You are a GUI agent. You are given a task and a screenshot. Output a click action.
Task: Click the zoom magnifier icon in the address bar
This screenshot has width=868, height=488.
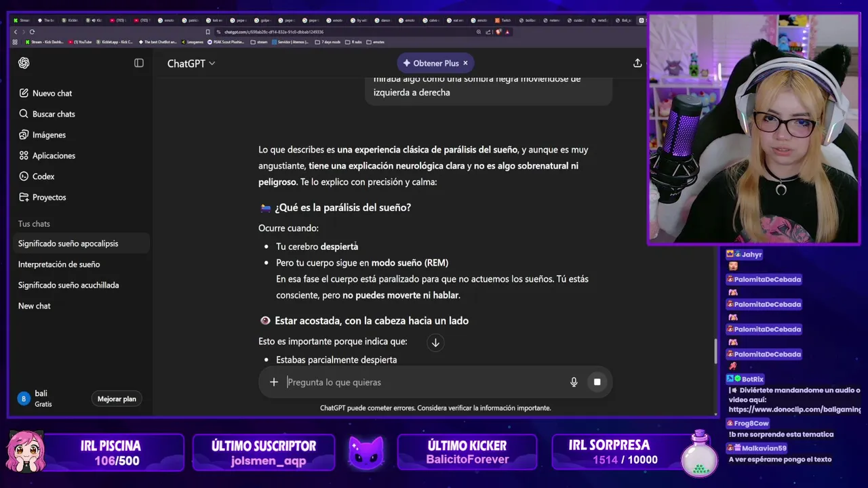click(x=479, y=32)
